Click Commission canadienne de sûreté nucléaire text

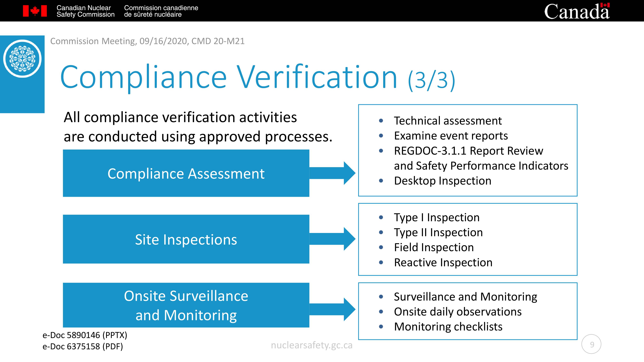point(161,11)
